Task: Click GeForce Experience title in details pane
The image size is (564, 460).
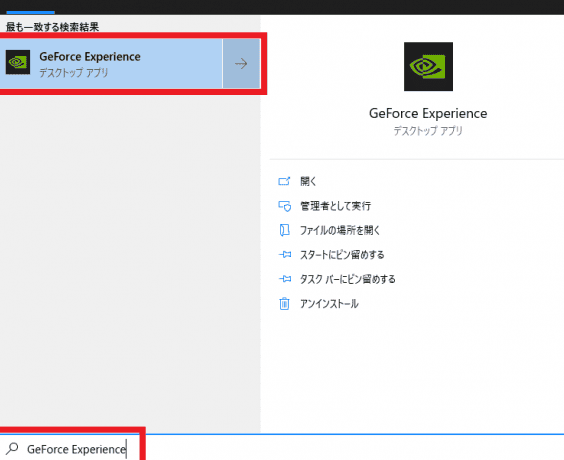Action: [x=428, y=113]
